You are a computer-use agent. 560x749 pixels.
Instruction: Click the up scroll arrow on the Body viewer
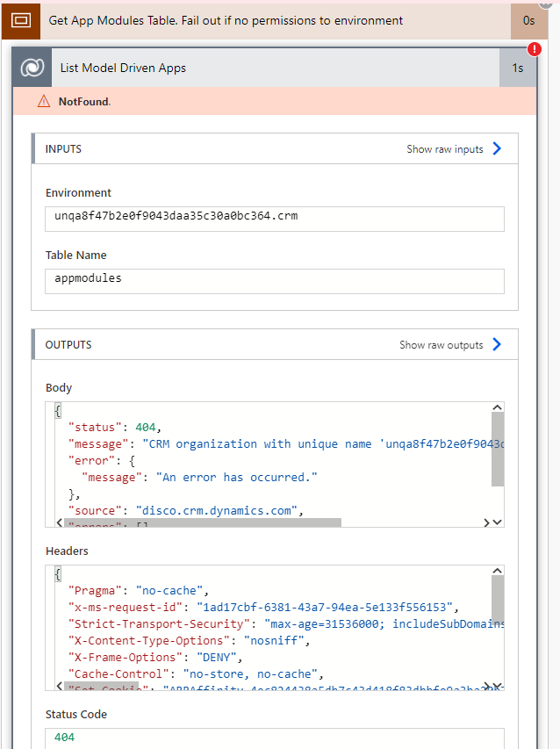497,407
